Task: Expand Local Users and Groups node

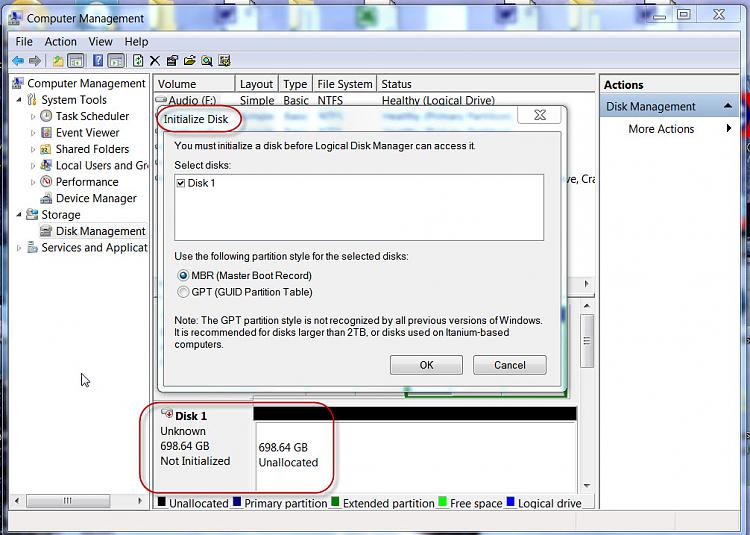Action: pyautogui.click(x=33, y=165)
